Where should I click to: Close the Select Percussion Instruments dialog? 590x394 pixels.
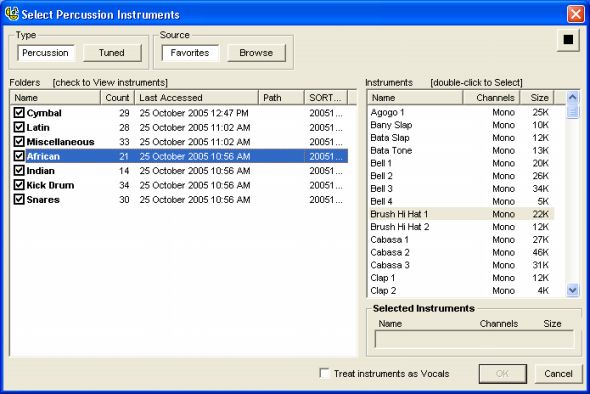coord(575,14)
